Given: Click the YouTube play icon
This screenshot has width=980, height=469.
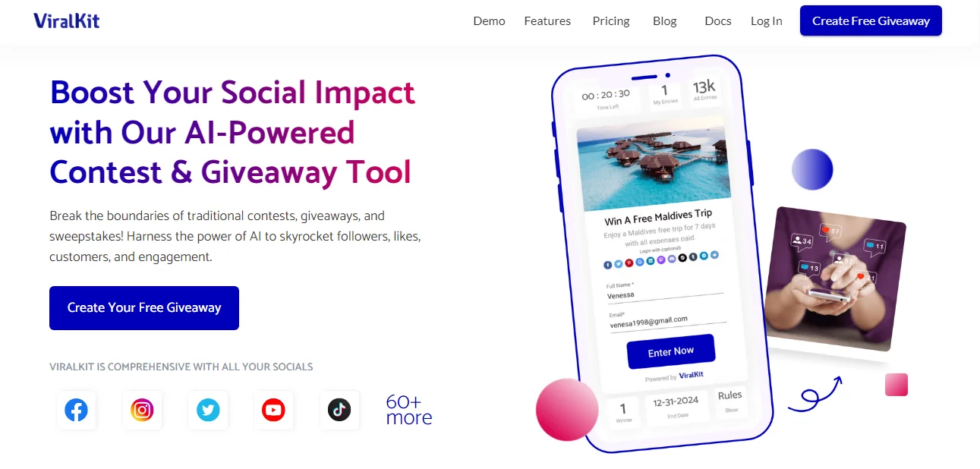Looking at the screenshot, I should pos(273,411).
